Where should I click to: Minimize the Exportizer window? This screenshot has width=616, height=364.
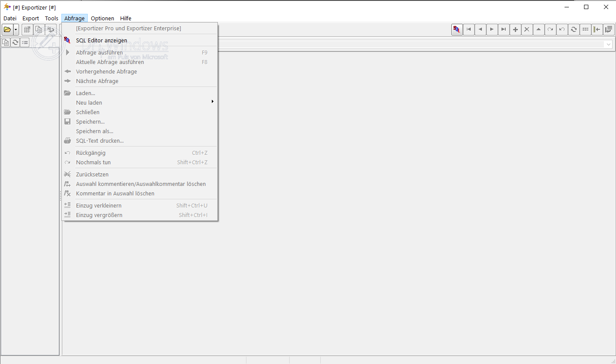pyautogui.click(x=567, y=7)
